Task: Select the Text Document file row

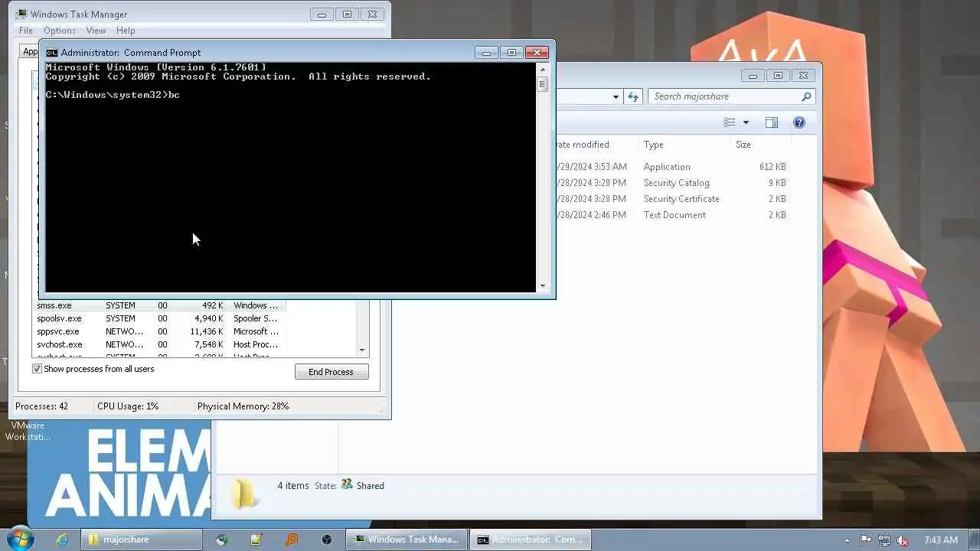Action: (672, 215)
